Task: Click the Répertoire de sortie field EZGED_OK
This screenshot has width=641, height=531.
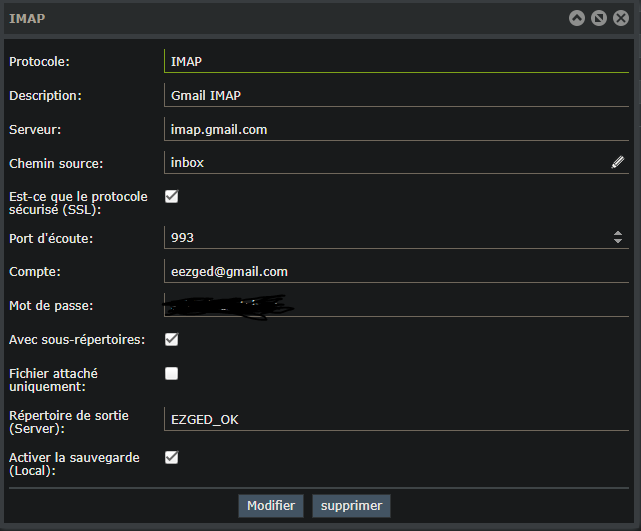Action: 395,419
